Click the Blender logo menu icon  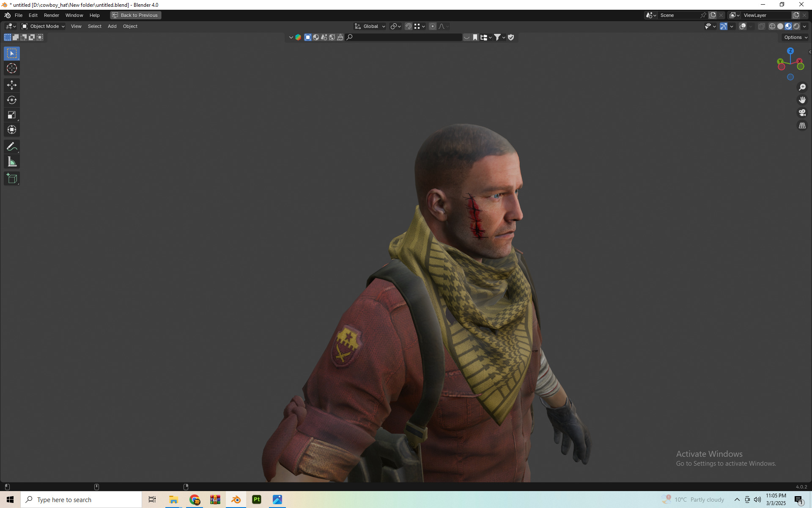pyautogui.click(x=7, y=15)
